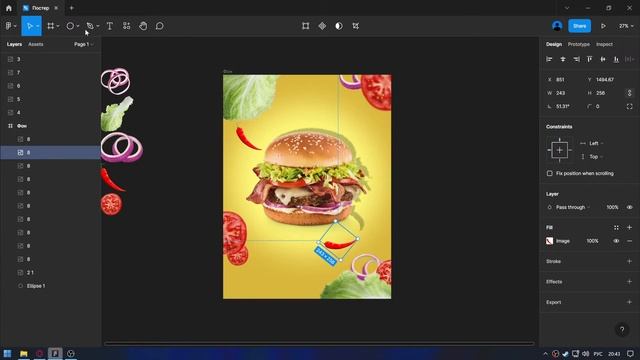Open the Figma main menu

[10, 26]
